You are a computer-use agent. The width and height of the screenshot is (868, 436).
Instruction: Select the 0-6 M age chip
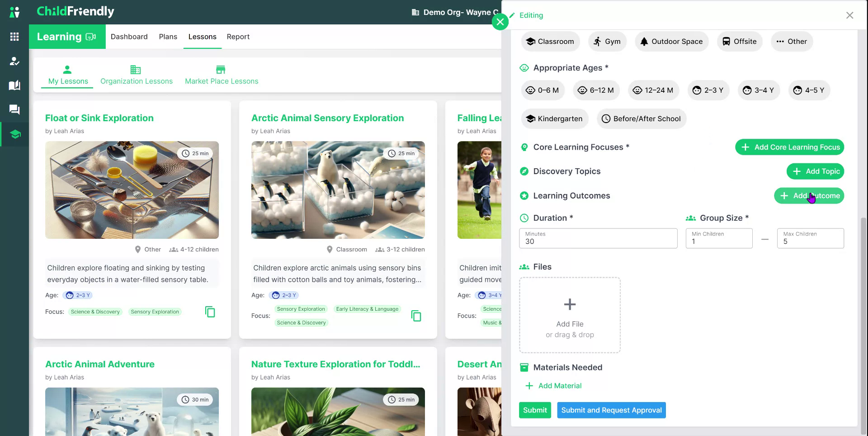pos(542,90)
